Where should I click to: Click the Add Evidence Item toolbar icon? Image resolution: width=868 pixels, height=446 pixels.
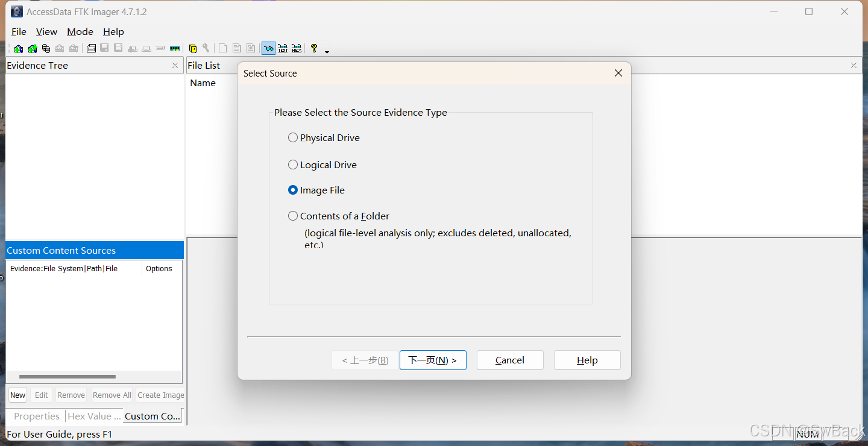[x=18, y=49]
